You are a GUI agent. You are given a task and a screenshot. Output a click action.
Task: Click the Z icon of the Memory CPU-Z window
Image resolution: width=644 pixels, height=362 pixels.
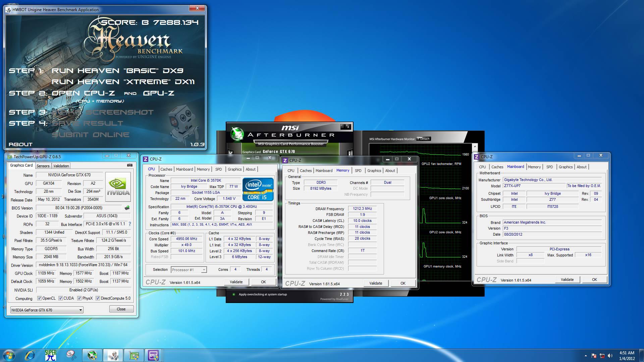click(x=285, y=160)
